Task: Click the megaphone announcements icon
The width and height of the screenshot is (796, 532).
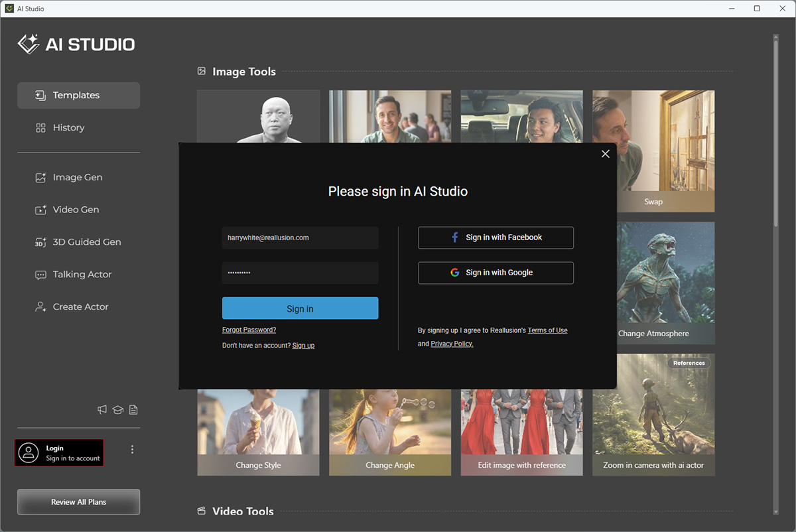Action: pos(102,410)
